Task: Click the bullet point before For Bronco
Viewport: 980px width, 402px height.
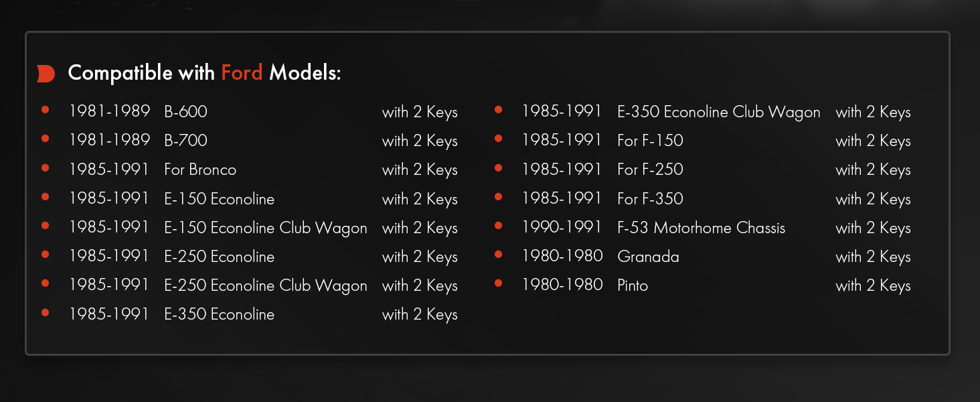Action: pyautogui.click(x=46, y=167)
